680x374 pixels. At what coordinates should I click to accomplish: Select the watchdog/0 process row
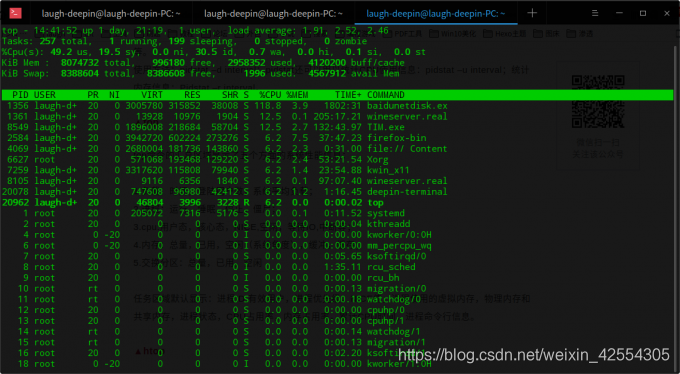[x=337, y=299]
